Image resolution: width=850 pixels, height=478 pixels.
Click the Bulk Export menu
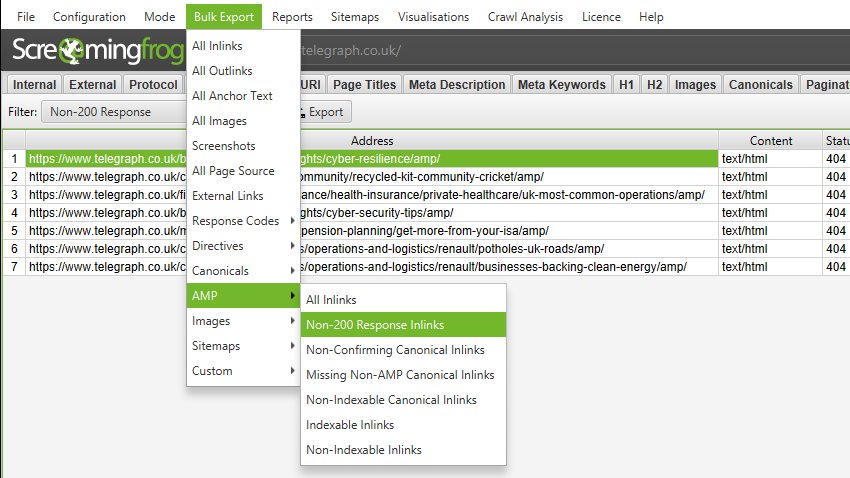pyautogui.click(x=224, y=17)
